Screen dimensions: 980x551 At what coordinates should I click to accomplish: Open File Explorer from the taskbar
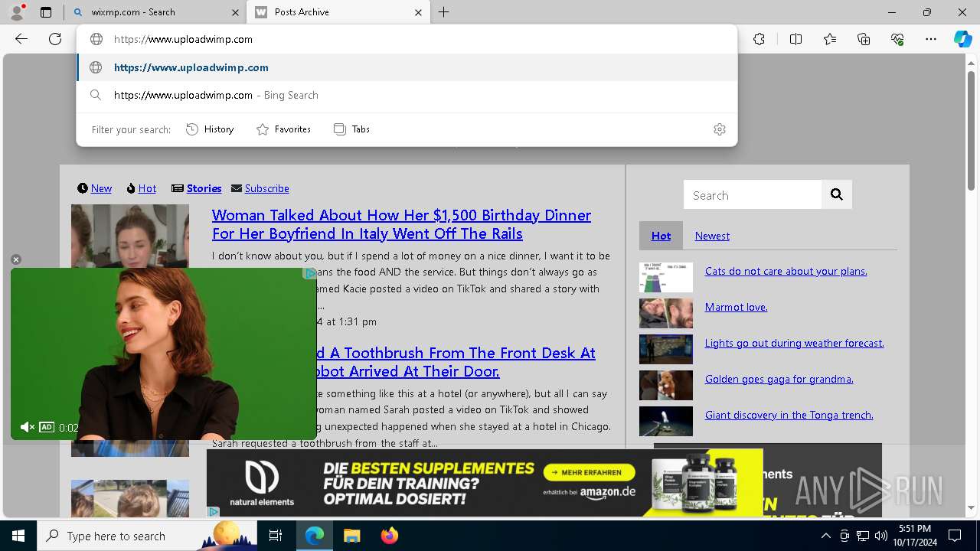click(x=351, y=536)
